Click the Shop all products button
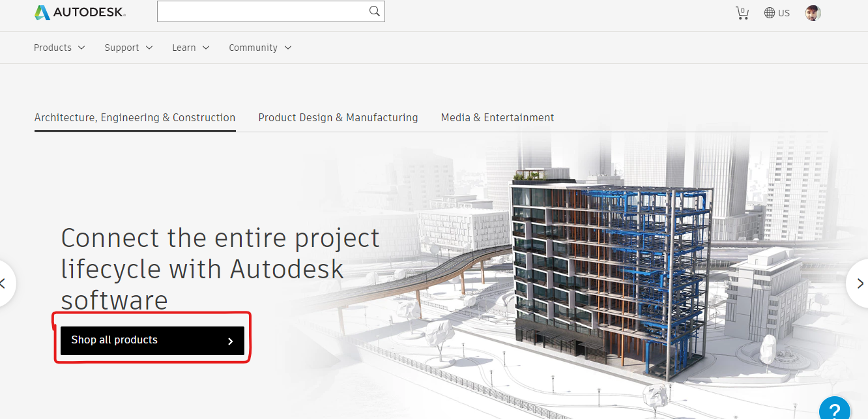This screenshot has height=419, width=868. (x=152, y=340)
